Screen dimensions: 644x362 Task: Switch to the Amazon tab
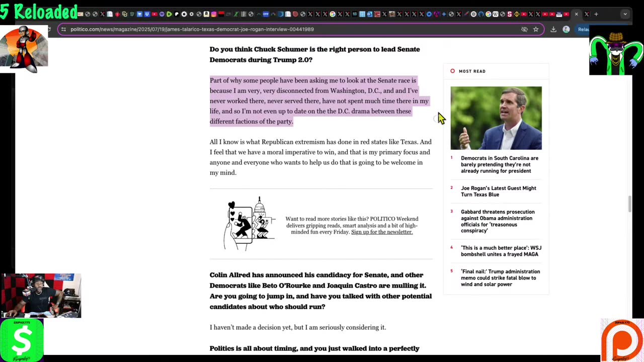(x=206, y=14)
